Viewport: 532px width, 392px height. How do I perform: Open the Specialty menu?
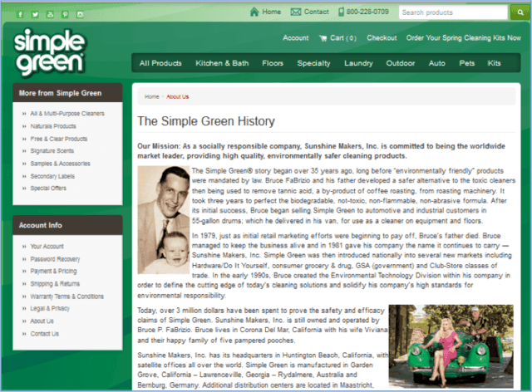(x=314, y=63)
